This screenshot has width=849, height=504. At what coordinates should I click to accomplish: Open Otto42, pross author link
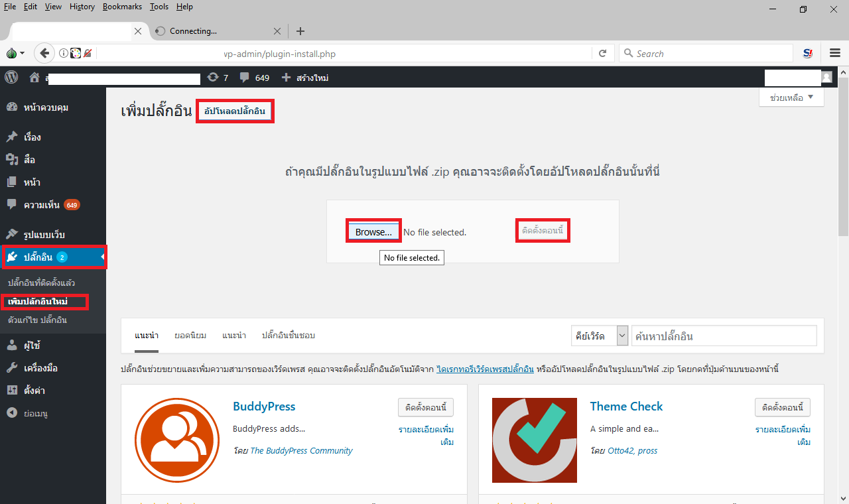[x=632, y=451]
